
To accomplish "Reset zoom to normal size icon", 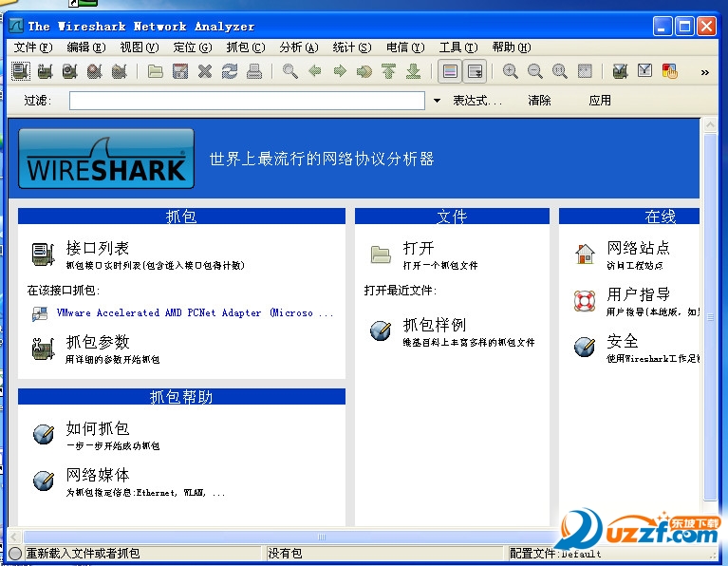I will (x=559, y=71).
